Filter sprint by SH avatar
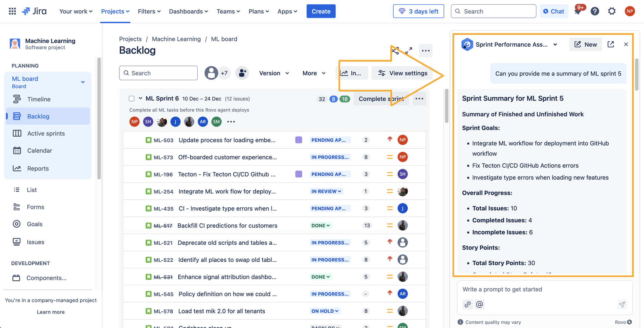 (148, 122)
